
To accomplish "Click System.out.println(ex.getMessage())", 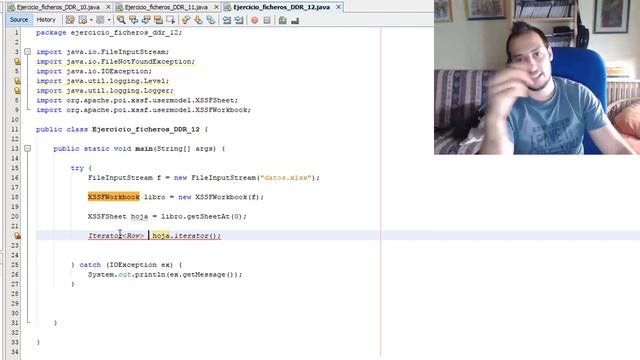I will pyautogui.click(x=165, y=275).
